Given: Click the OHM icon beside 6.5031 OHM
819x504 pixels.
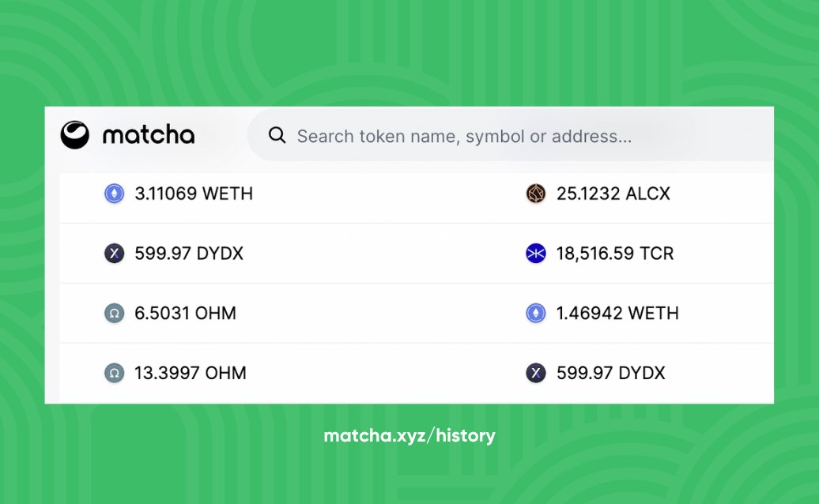Looking at the screenshot, I should tap(115, 314).
